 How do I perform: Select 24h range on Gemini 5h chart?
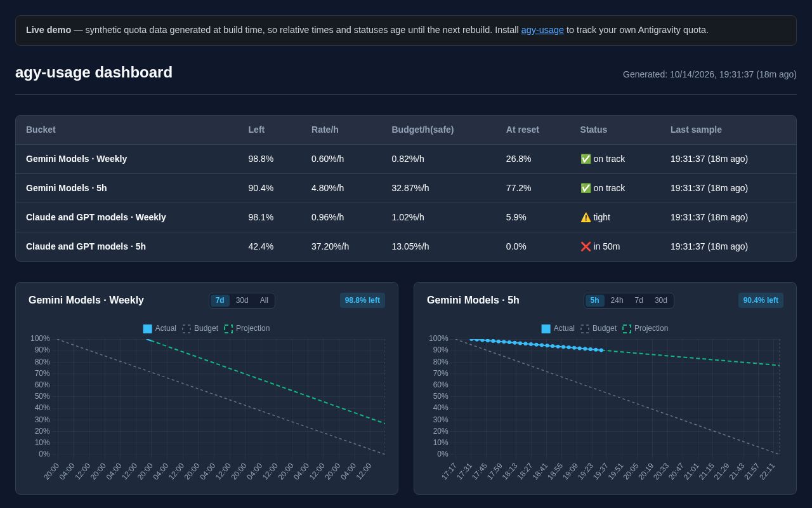click(x=617, y=300)
